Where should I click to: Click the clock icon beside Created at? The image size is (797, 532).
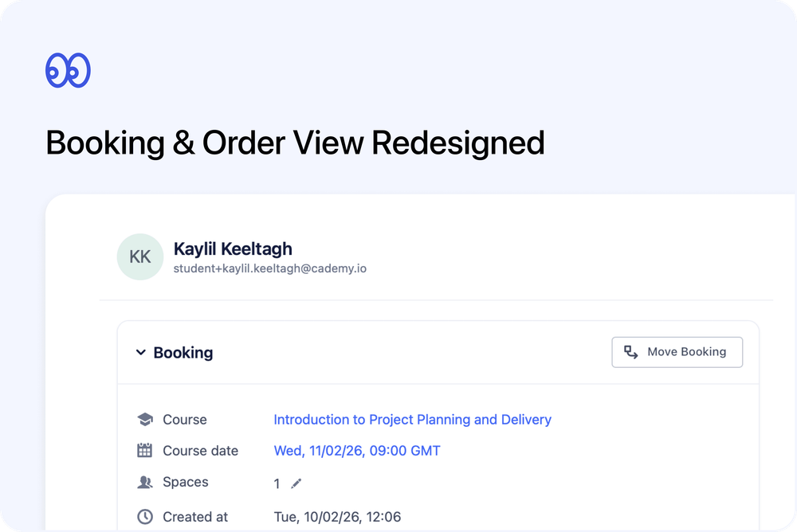point(144,516)
